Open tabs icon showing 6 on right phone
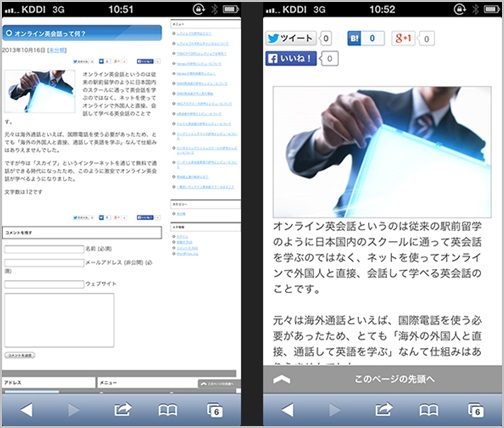The height and width of the screenshot is (428, 504). (476, 410)
